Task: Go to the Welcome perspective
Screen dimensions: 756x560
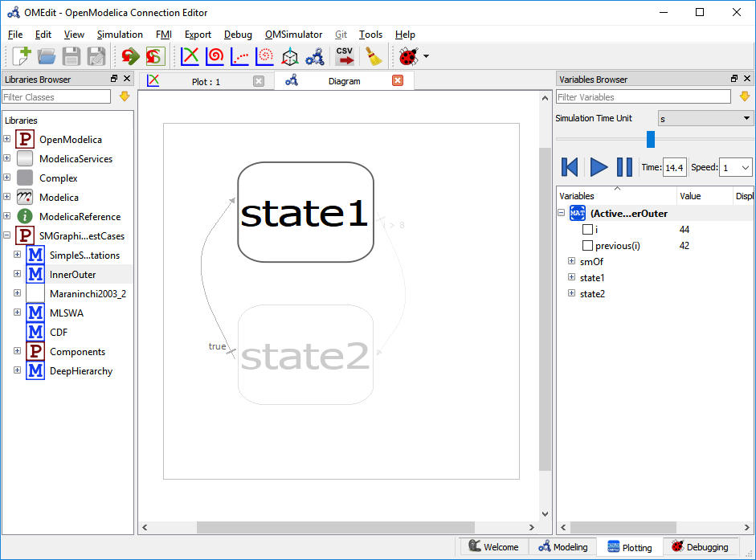Action: coord(492,546)
